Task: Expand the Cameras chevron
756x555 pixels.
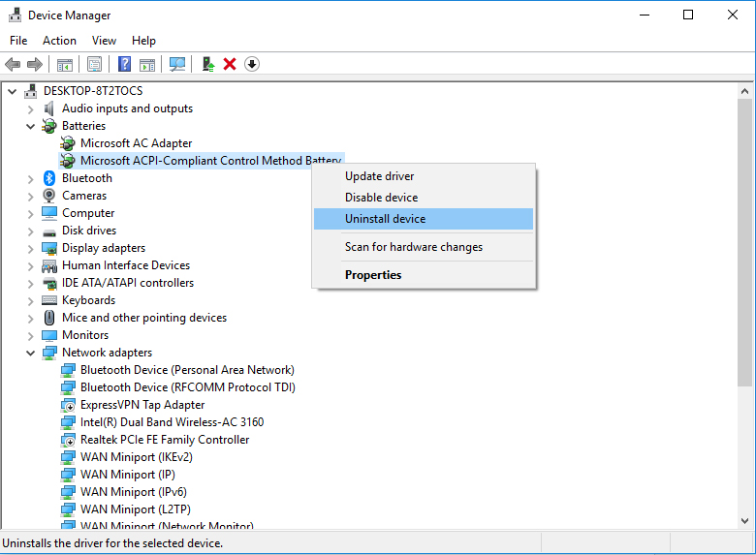Action: (x=31, y=197)
